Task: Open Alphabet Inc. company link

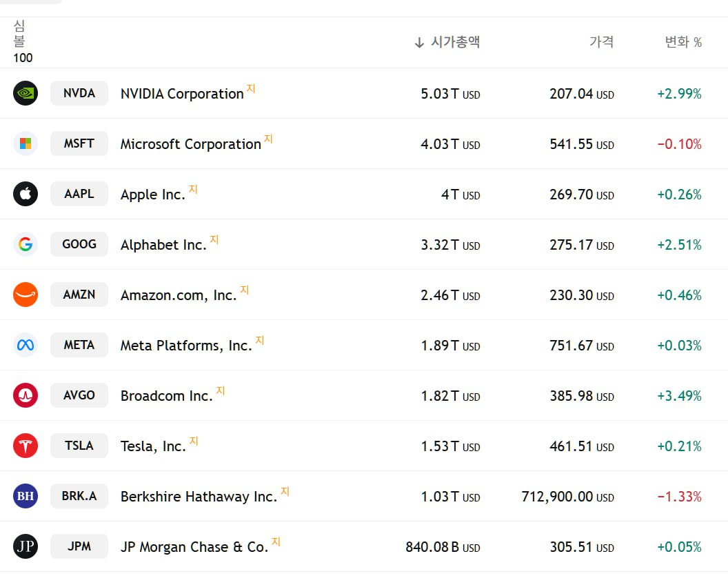Action: click(x=163, y=245)
